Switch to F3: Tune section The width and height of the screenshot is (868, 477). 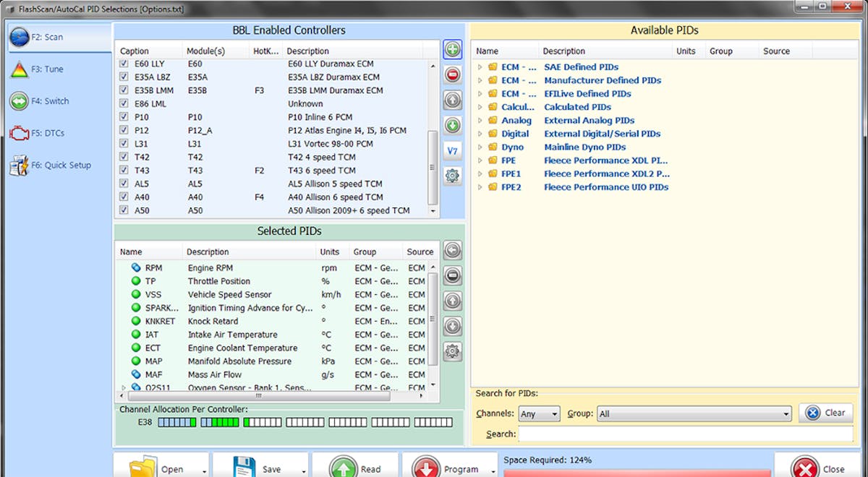tap(47, 69)
